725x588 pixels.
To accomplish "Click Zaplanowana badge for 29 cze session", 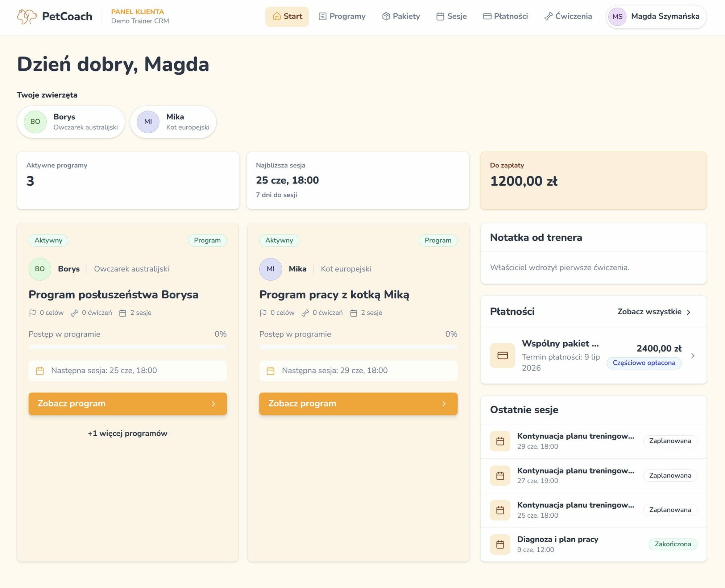I will (670, 441).
